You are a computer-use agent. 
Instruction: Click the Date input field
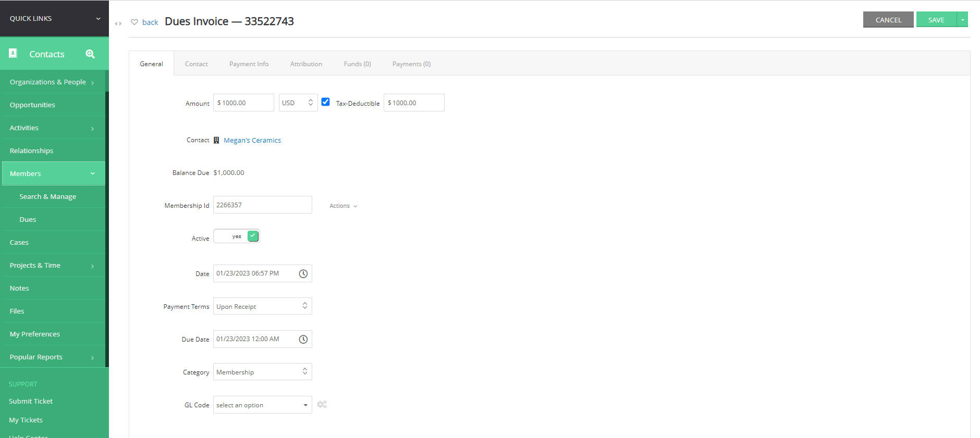coord(263,273)
